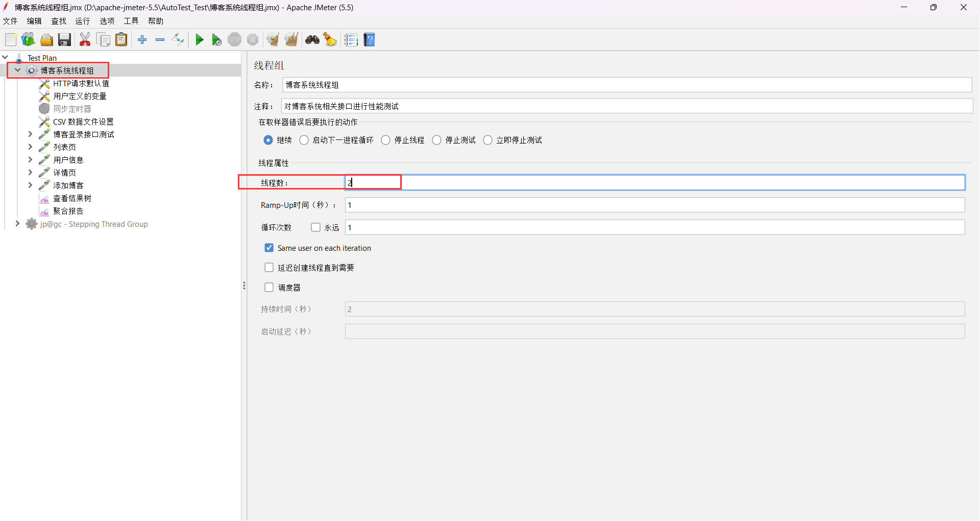Image resolution: width=980 pixels, height=521 pixels.
Task: Expand the 用户信息 node
Action: [30, 159]
